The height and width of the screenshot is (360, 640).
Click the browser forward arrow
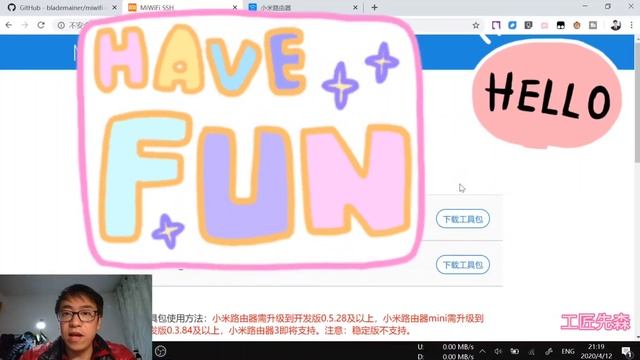click(25, 25)
